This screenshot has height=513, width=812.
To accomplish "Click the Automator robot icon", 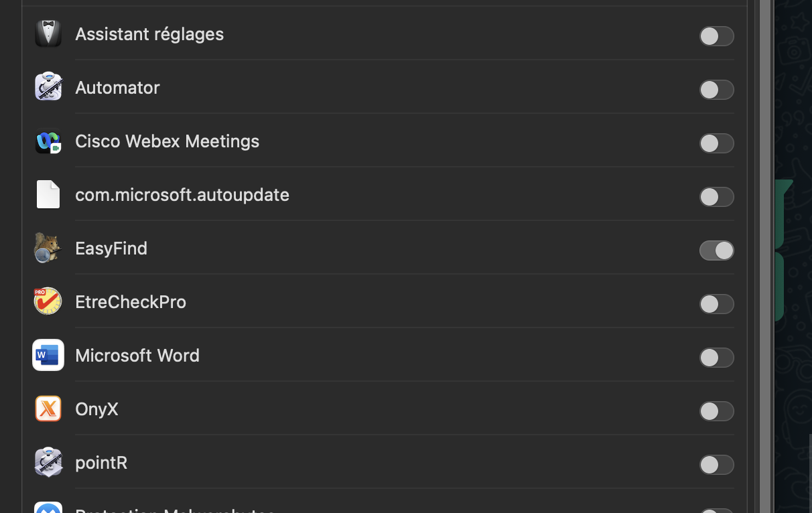I will point(48,88).
